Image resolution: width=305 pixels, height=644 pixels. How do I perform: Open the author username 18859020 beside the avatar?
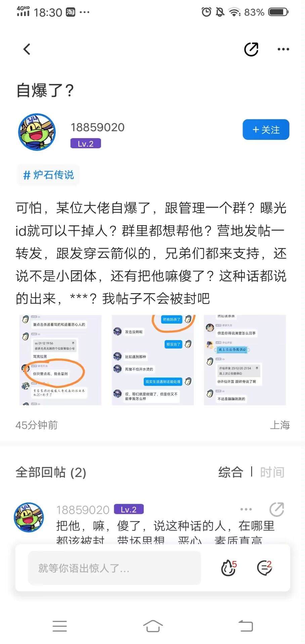tap(97, 127)
